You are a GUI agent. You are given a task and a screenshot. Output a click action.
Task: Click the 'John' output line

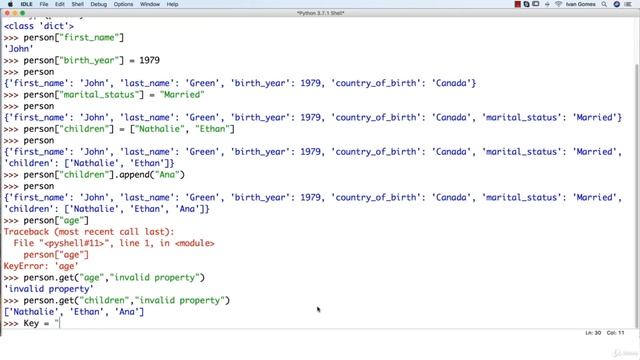(x=18, y=49)
